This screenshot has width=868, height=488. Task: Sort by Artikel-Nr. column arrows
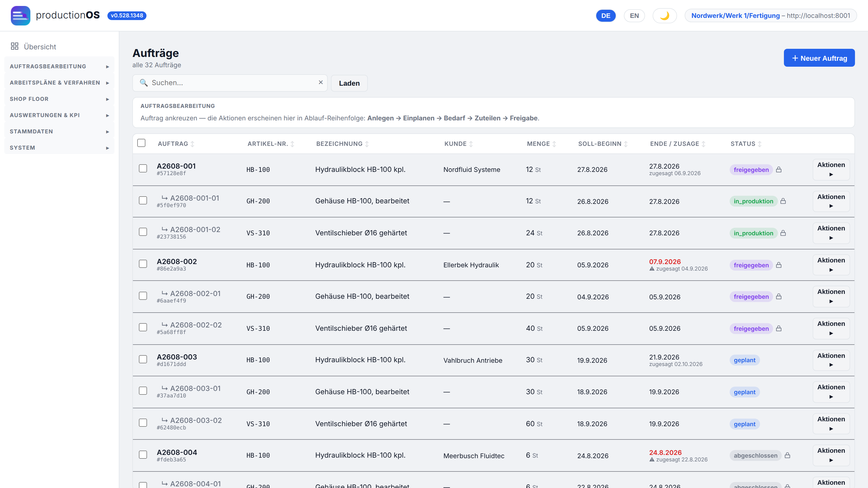click(x=292, y=144)
